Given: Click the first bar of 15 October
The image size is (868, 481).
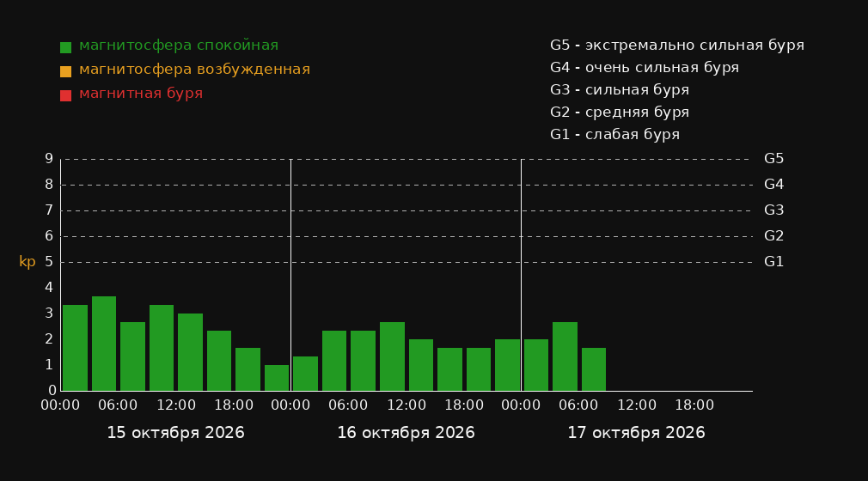Looking at the screenshot, I should tap(76, 348).
